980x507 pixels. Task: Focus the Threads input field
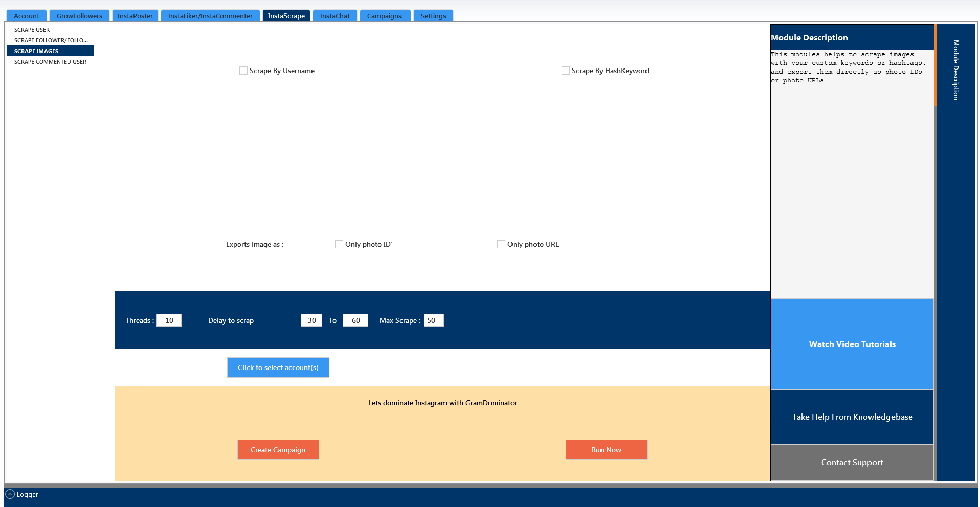coord(169,320)
